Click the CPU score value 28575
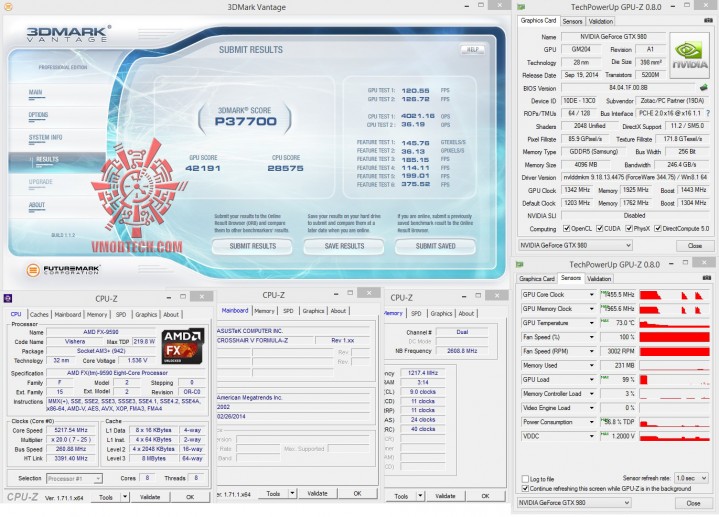The width and height of the screenshot is (719, 517). [285, 168]
